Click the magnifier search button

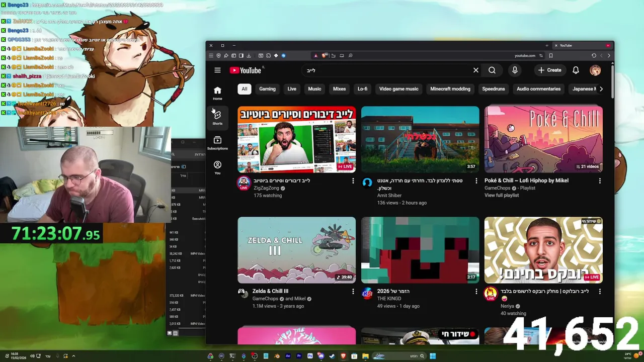(492, 70)
